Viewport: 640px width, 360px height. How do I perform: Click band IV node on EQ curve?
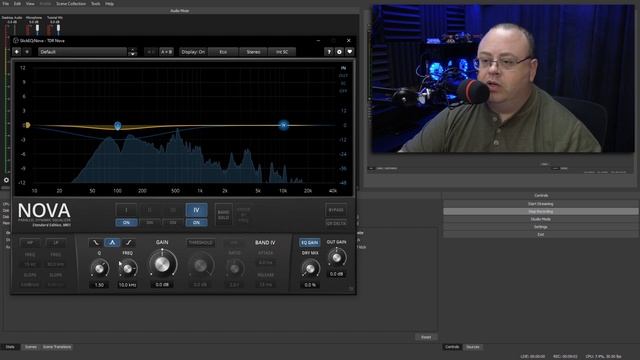283,125
